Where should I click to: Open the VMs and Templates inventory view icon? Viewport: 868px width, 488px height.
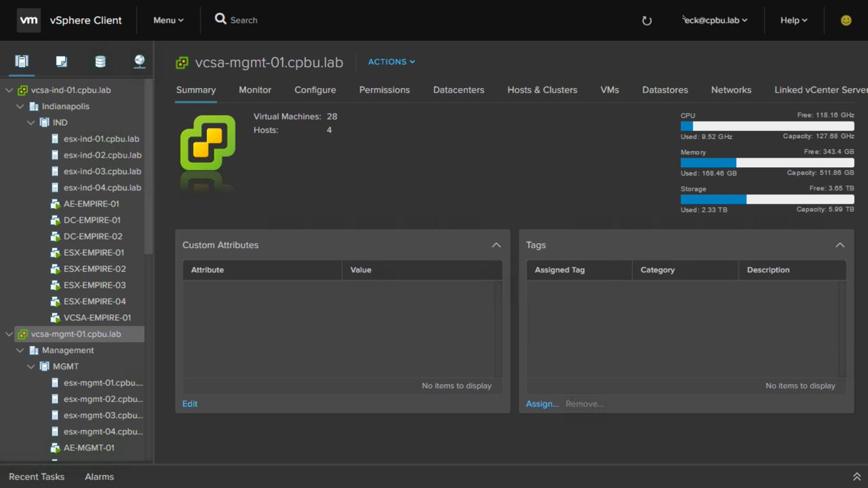(x=61, y=61)
